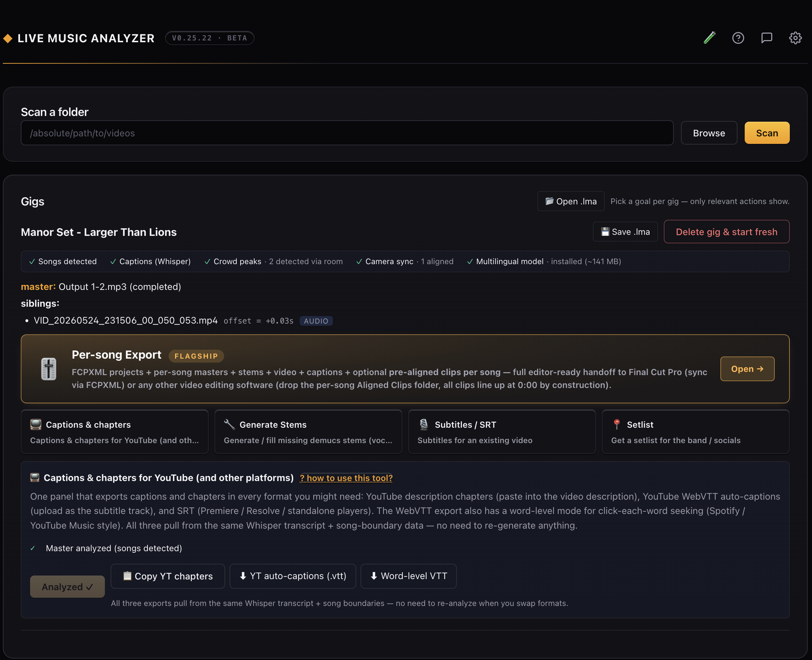Click the clipboard icon in Copy YT chapters
Viewport: 812px width, 660px height.
127,576
